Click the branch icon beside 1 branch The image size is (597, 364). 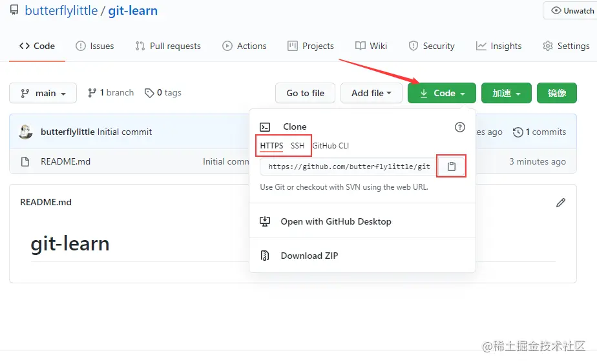tap(92, 93)
